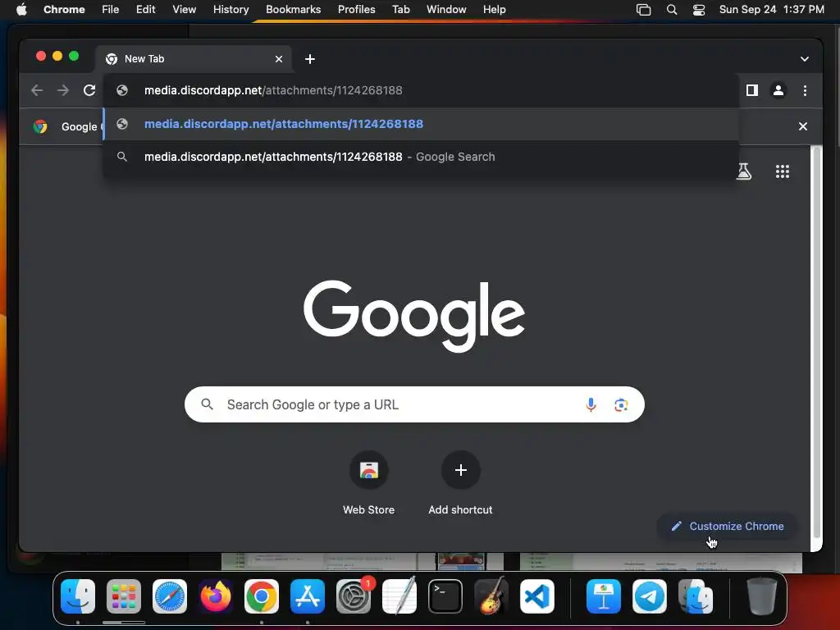Open the Google apps grid

(x=782, y=171)
